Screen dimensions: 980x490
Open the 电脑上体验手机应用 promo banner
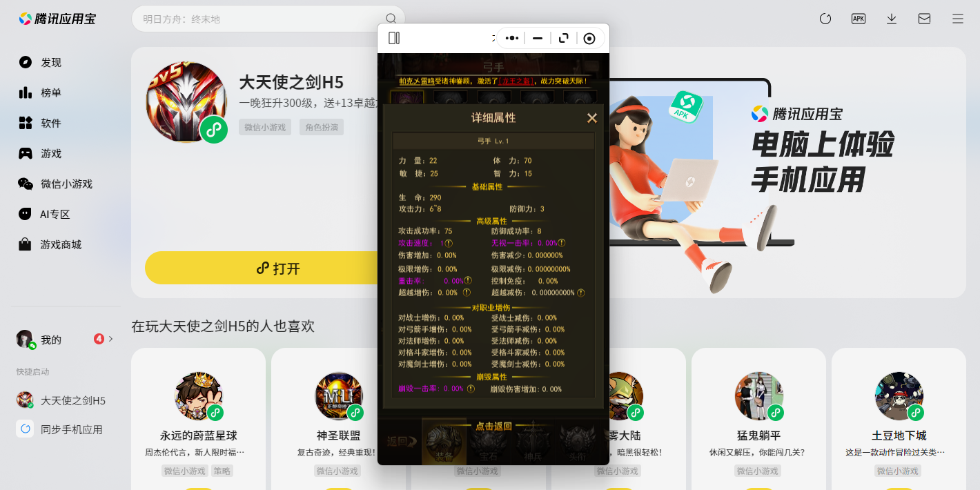pyautogui.click(x=787, y=173)
